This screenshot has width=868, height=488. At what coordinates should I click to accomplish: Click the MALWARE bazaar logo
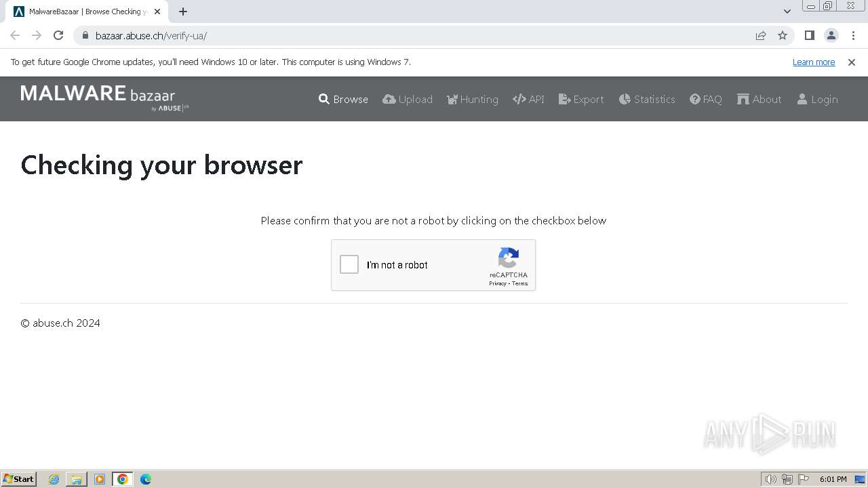click(104, 98)
